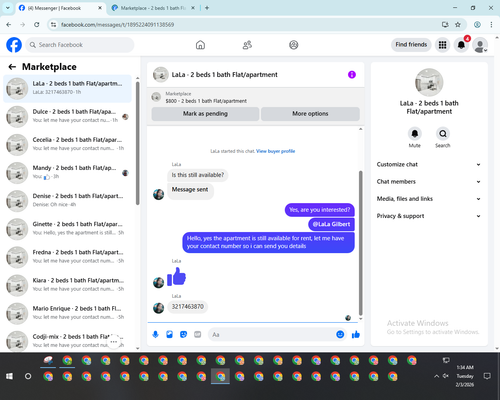Open the Dulce conversation

click(67, 117)
